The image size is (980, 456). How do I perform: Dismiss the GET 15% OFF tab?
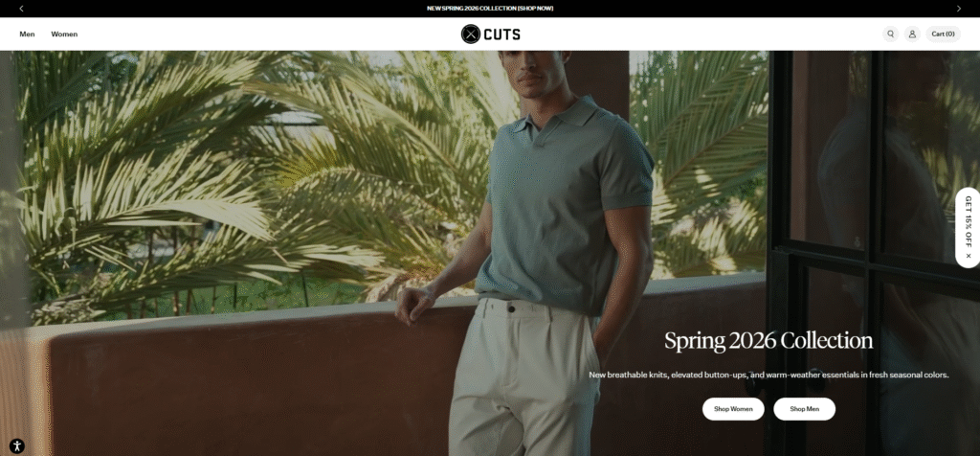969,255
